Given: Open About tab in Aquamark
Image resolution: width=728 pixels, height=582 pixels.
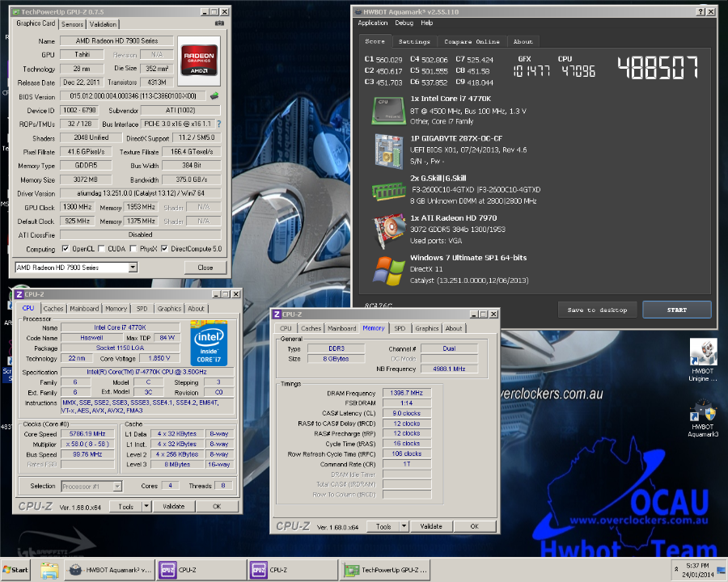Looking at the screenshot, I should click(x=523, y=42).
